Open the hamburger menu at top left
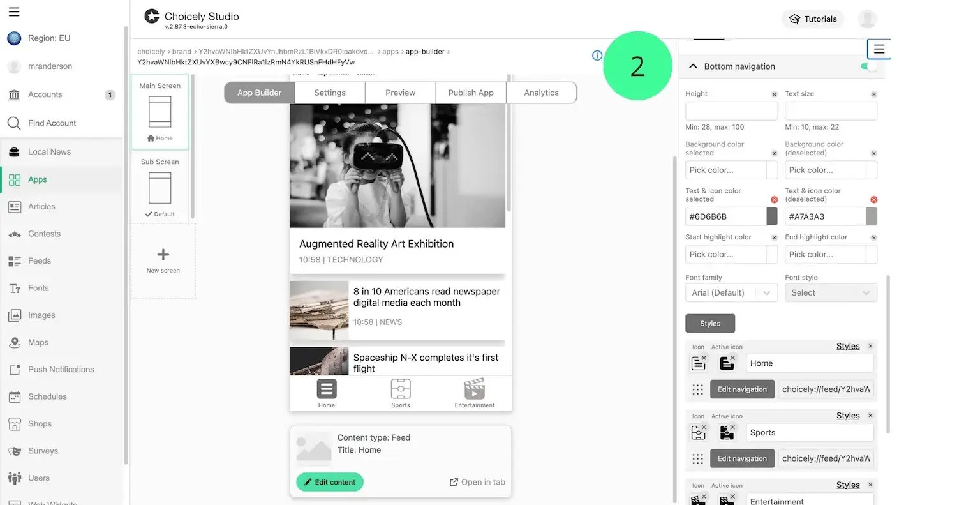The height and width of the screenshot is (505, 980). [x=14, y=11]
